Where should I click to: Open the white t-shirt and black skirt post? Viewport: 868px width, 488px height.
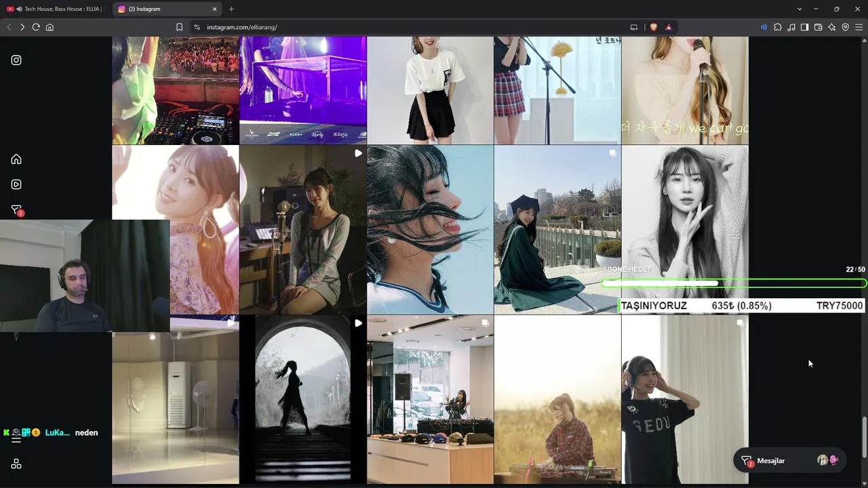pyautogui.click(x=430, y=90)
